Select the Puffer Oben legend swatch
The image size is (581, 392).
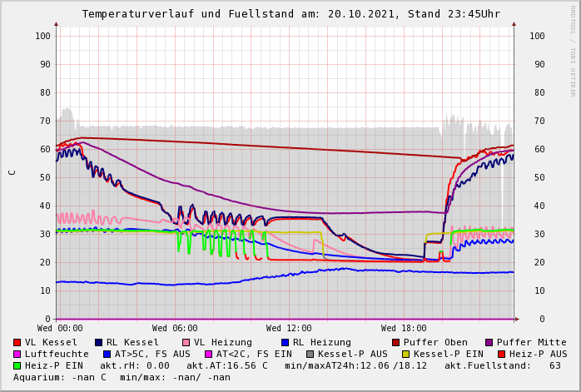tap(396, 342)
